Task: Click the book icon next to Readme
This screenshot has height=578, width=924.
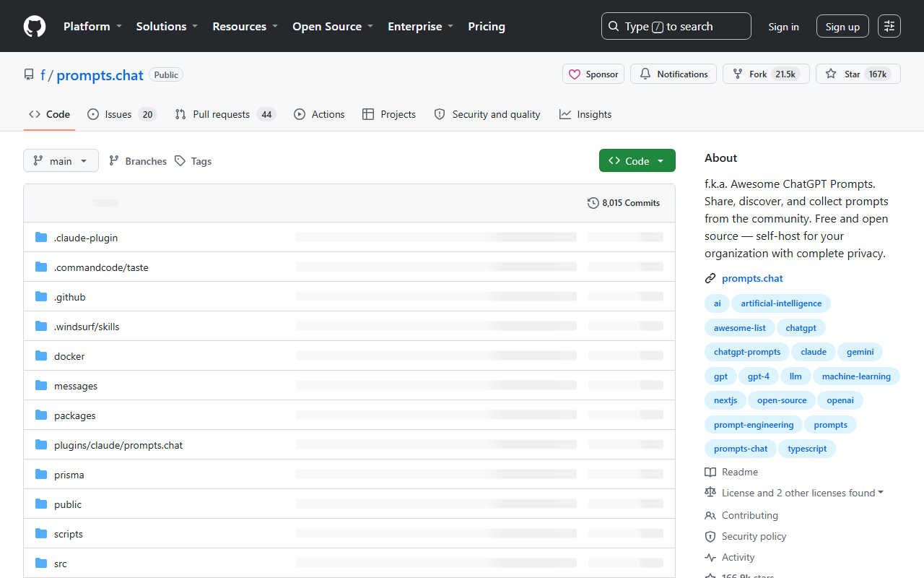Action: point(710,473)
